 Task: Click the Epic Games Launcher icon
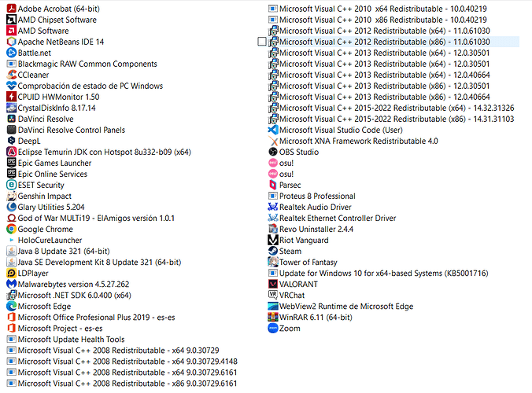click(11, 163)
